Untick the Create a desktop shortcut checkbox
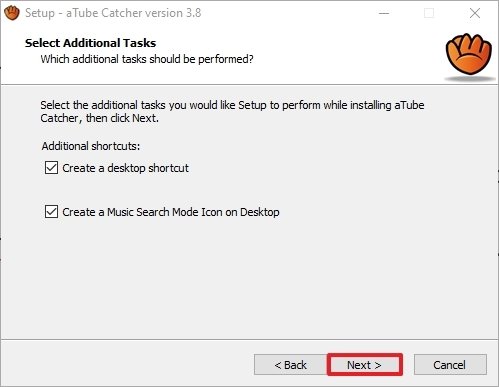This screenshot has width=499, height=387. 51,168
